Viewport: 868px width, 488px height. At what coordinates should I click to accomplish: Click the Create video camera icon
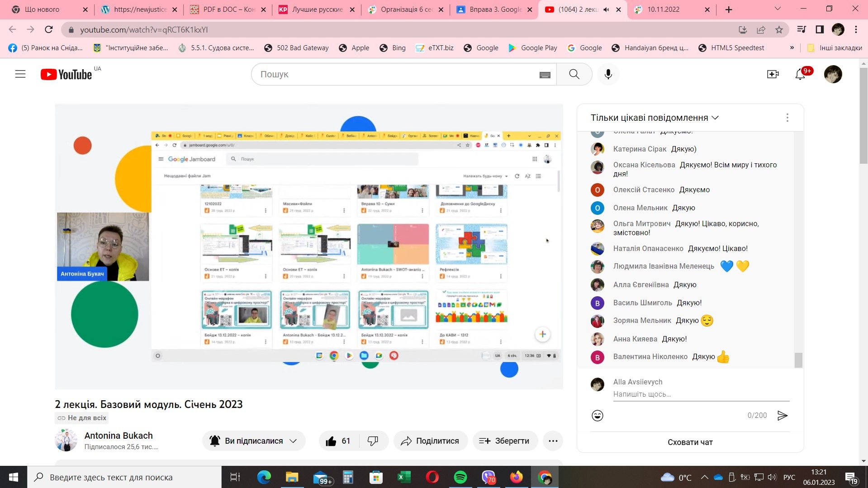coord(773,74)
